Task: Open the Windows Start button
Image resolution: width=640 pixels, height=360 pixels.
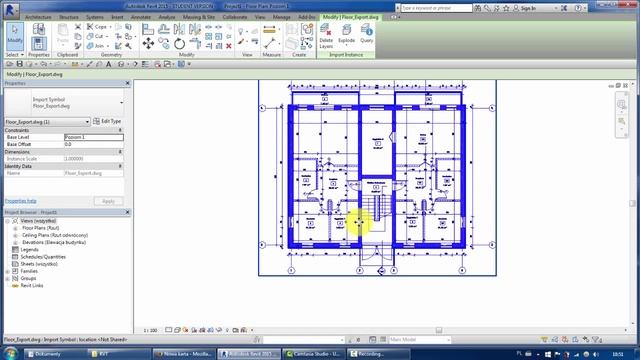Action: click(x=10, y=353)
